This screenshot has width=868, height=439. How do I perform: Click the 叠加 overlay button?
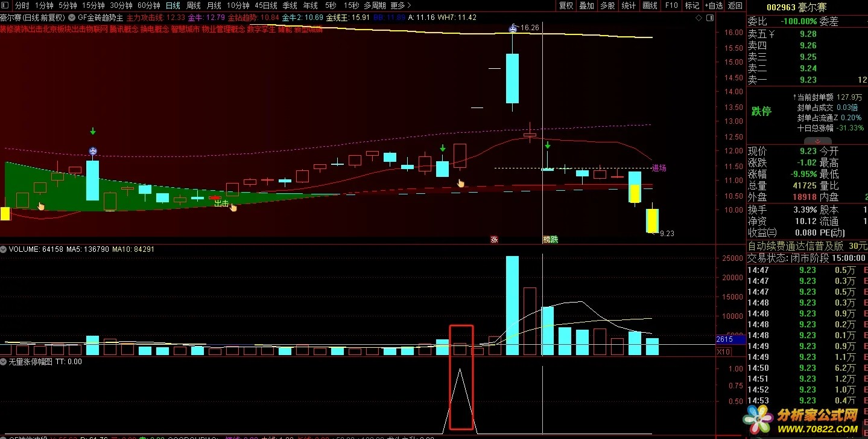coord(586,5)
